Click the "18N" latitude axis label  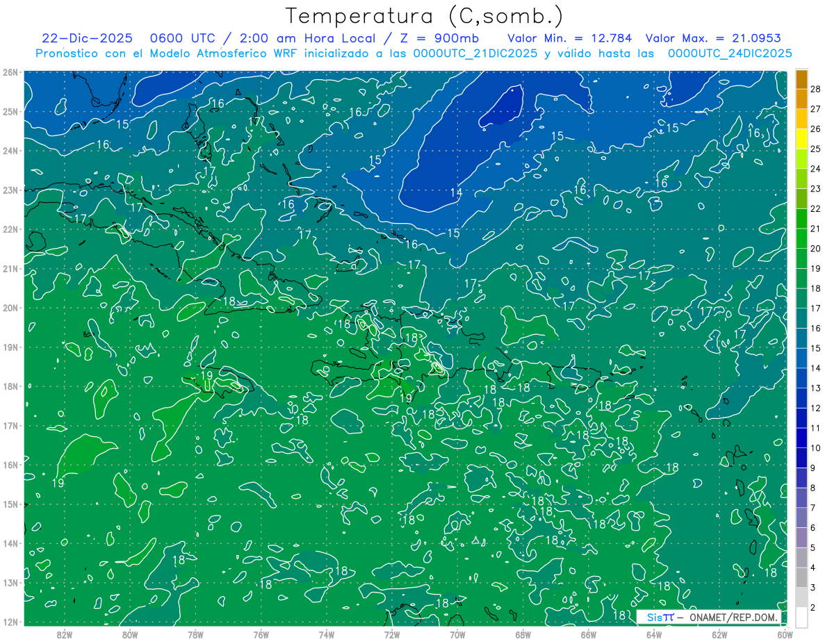point(10,386)
